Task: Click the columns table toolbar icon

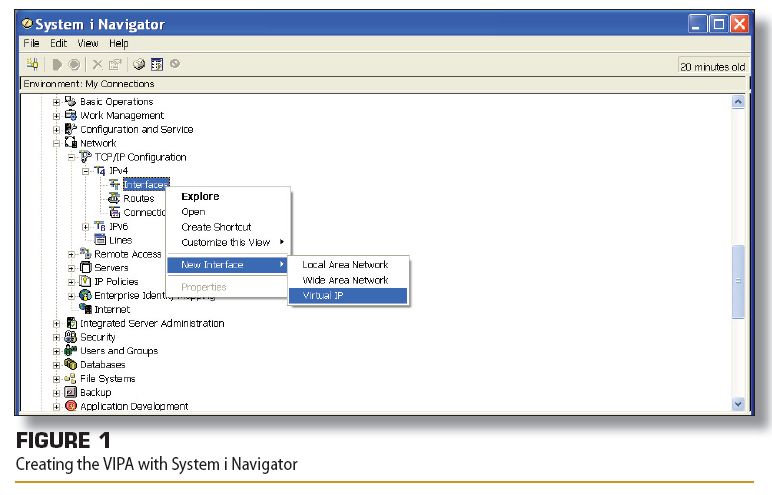Action: click(x=157, y=65)
